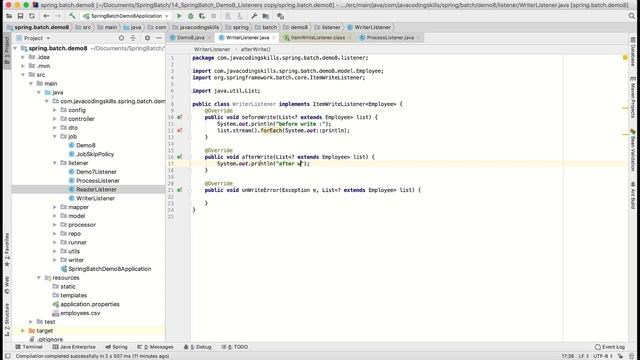Click the gutter override icon beside beforeWrite
The height and width of the screenshot is (360, 640).
click(x=180, y=117)
